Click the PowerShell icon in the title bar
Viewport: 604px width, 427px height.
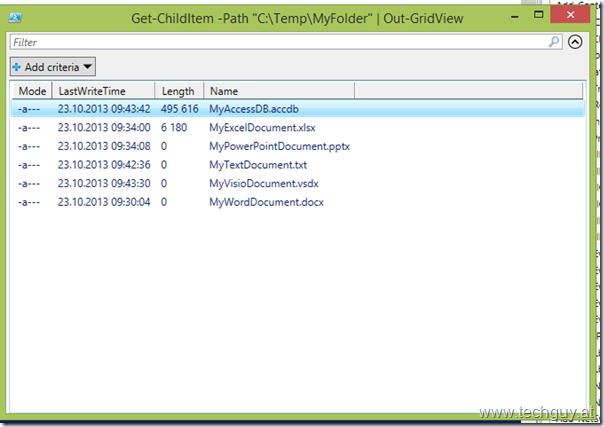point(15,17)
